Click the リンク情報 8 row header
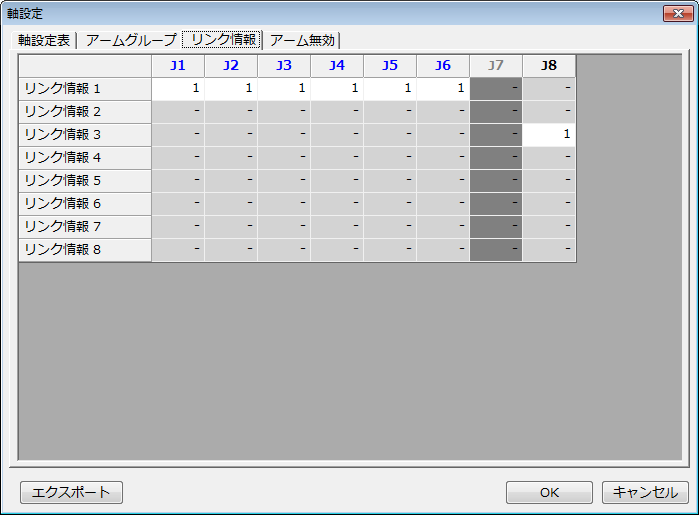 tap(85, 250)
